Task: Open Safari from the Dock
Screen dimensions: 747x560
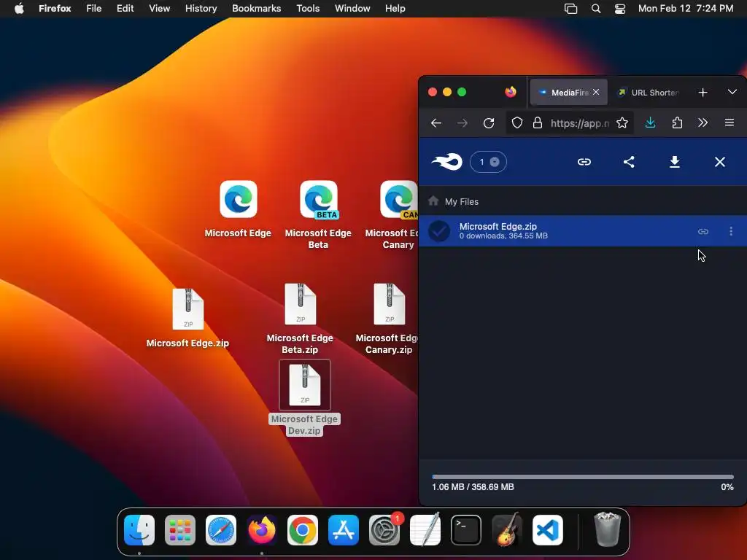Action: click(221, 530)
